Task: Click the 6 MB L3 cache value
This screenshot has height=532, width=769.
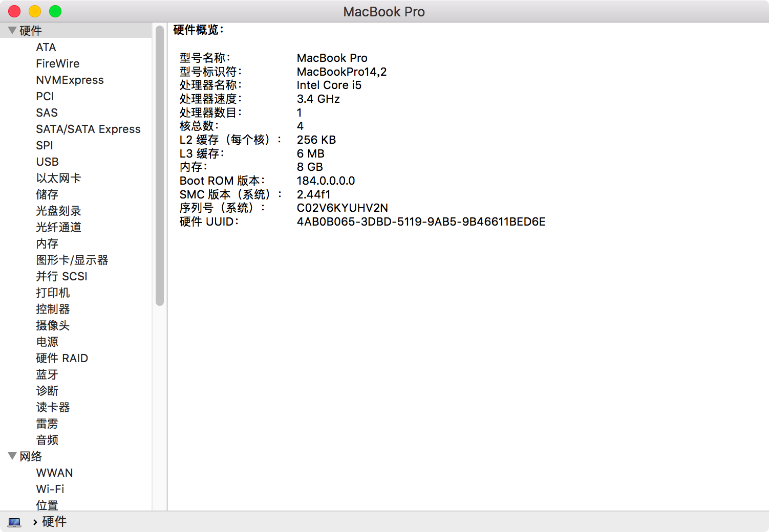Action: coord(311,153)
